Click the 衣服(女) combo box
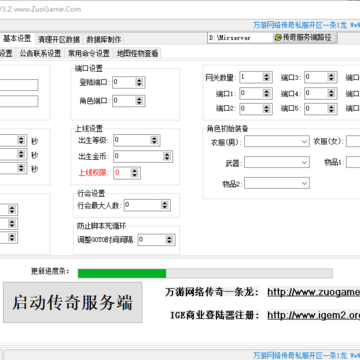The image size is (360, 360). [x=353, y=141]
